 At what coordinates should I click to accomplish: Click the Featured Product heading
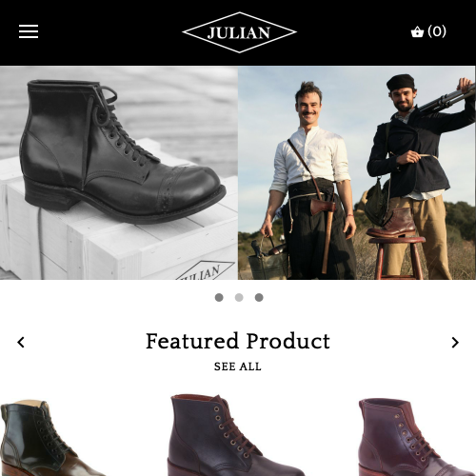pos(238,341)
